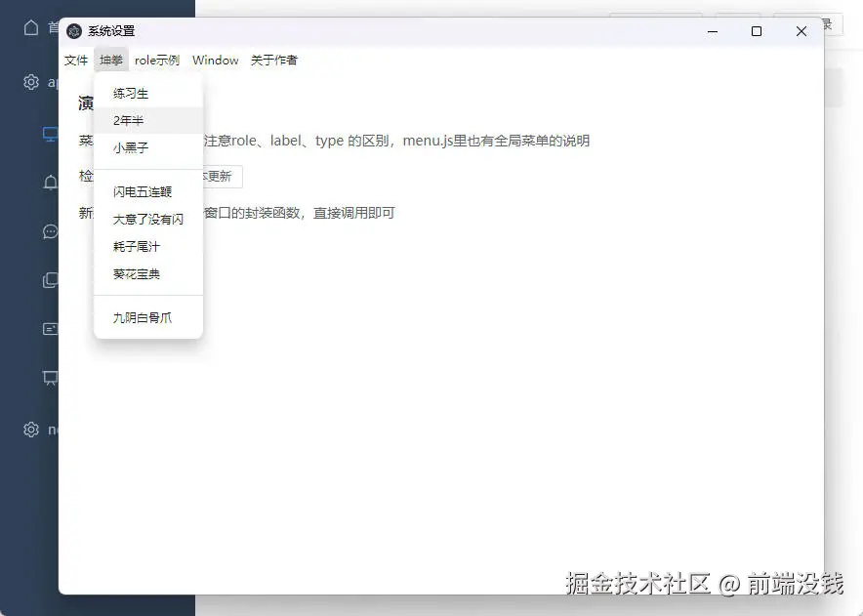Viewport: 863px width, 616px height.
Task: Open the notification bell icon
Action: (x=51, y=183)
